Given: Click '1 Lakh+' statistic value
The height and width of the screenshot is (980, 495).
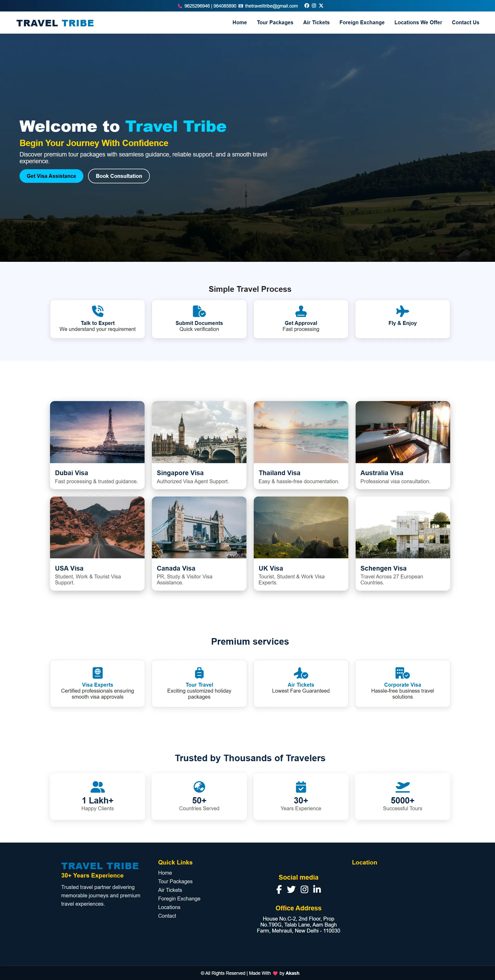Looking at the screenshot, I should [98, 800].
